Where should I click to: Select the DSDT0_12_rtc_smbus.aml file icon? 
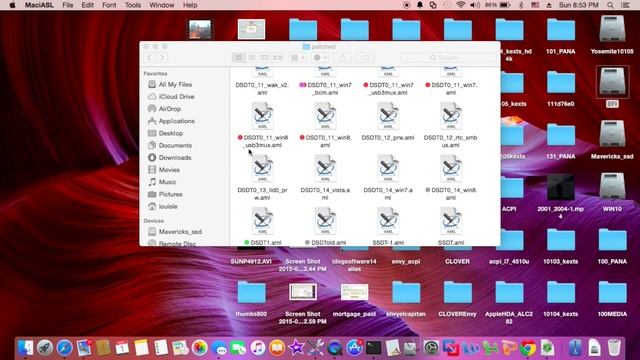[451, 116]
